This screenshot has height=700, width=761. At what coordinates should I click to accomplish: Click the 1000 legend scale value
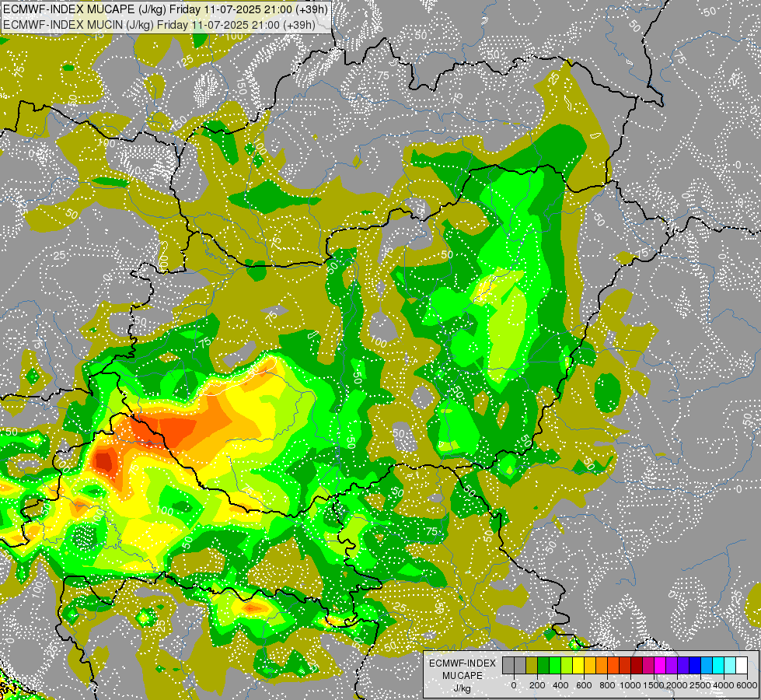[630, 685]
